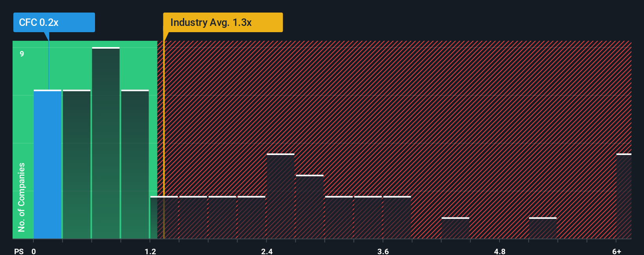Click the bar at the 2.4 axis mark
The width and height of the screenshot is (644, 255).
(x=280, y=196)
